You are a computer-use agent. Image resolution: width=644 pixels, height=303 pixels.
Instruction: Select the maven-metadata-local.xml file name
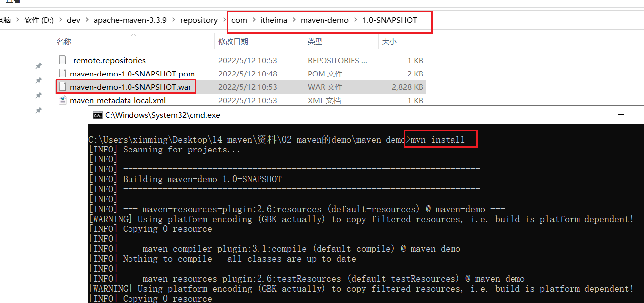(118, 100)
